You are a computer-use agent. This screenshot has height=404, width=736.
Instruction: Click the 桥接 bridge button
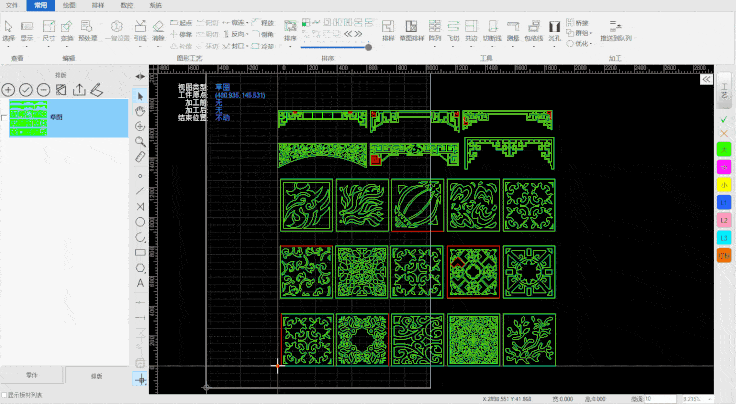point(577,23)
